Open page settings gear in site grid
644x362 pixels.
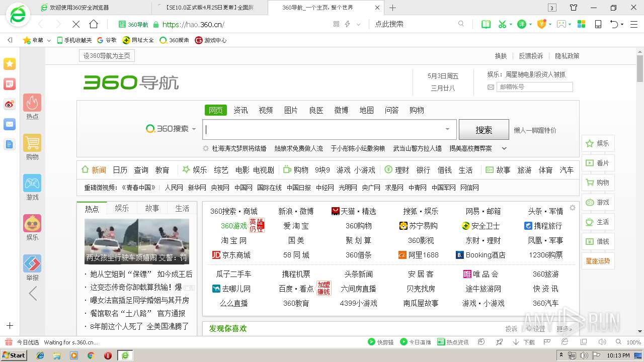pos(572,208)
